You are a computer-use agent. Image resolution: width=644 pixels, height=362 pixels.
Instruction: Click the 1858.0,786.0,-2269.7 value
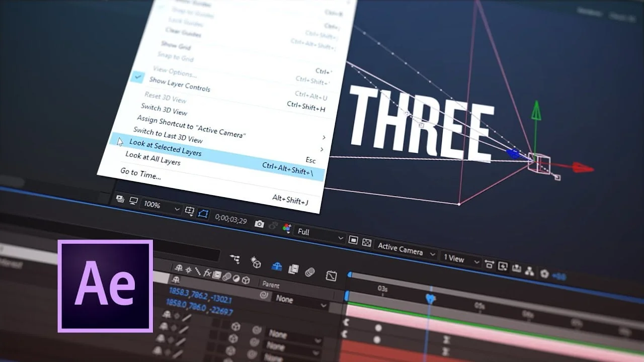(x=199, y=307)
